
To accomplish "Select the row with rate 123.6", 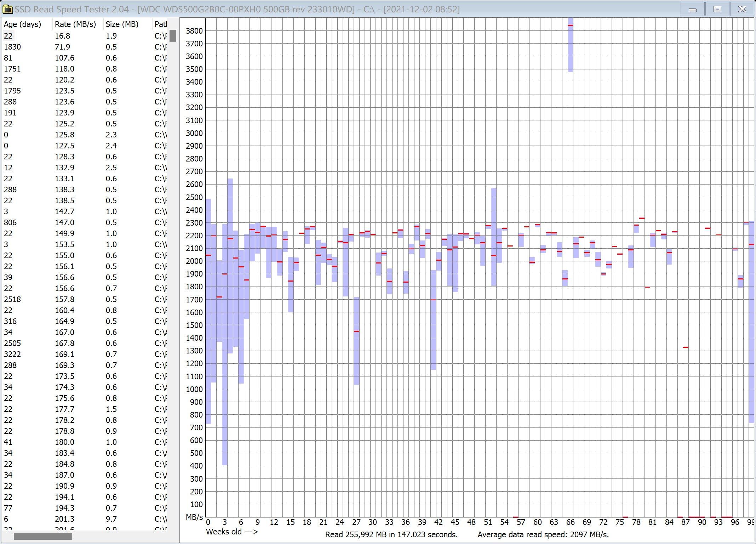I will coord(85,102).
